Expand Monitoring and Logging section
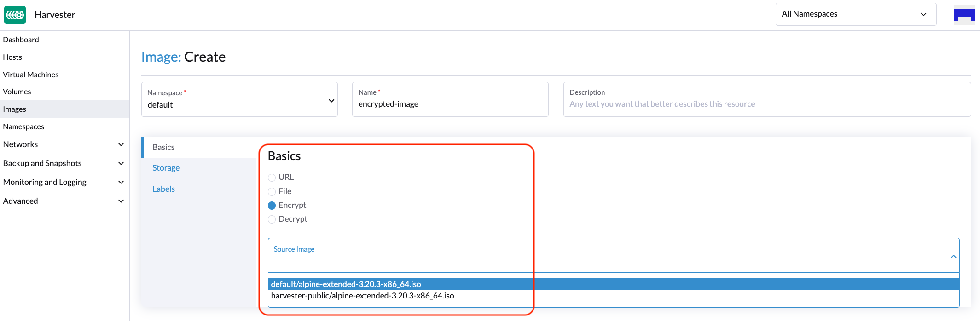980x321 pixels. pyautogui.click(x=121, y=182)
